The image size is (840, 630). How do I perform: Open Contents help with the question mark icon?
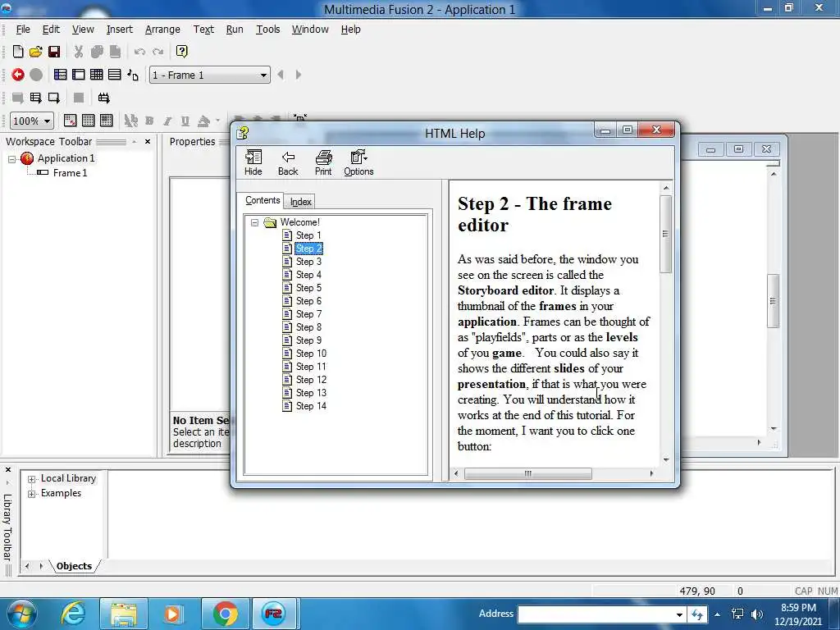(182, 52)
